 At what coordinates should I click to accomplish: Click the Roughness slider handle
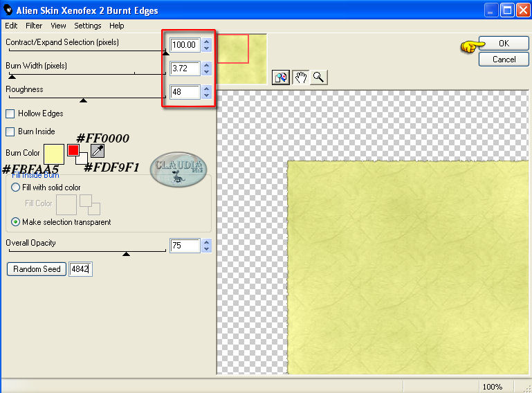(83, 100)
